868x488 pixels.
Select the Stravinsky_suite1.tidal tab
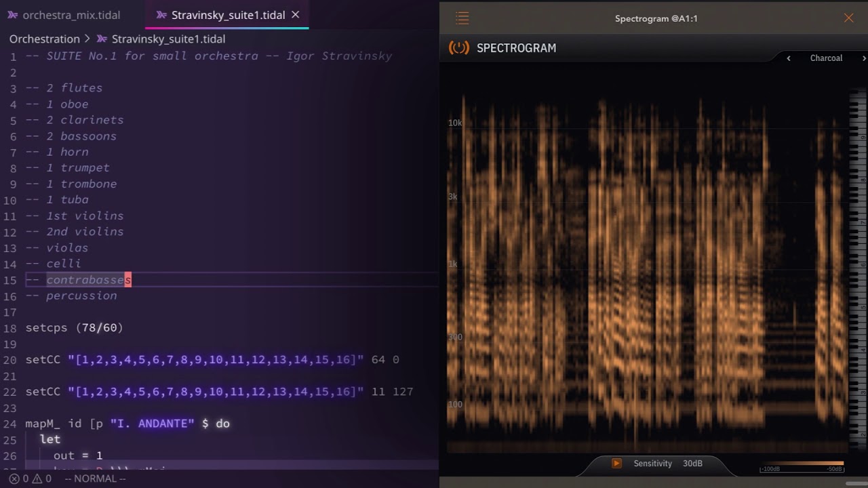coord(228,15)
